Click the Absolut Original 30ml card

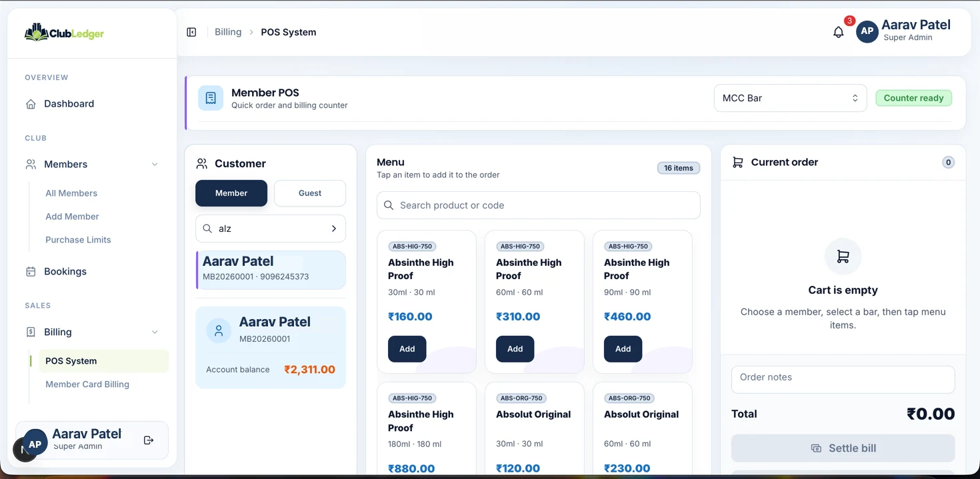coord(535,428)
